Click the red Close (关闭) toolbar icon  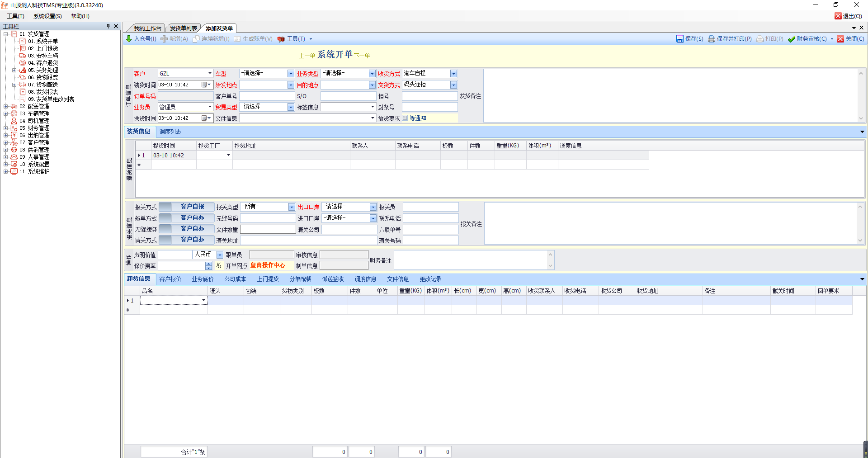[x=840, y=39]
